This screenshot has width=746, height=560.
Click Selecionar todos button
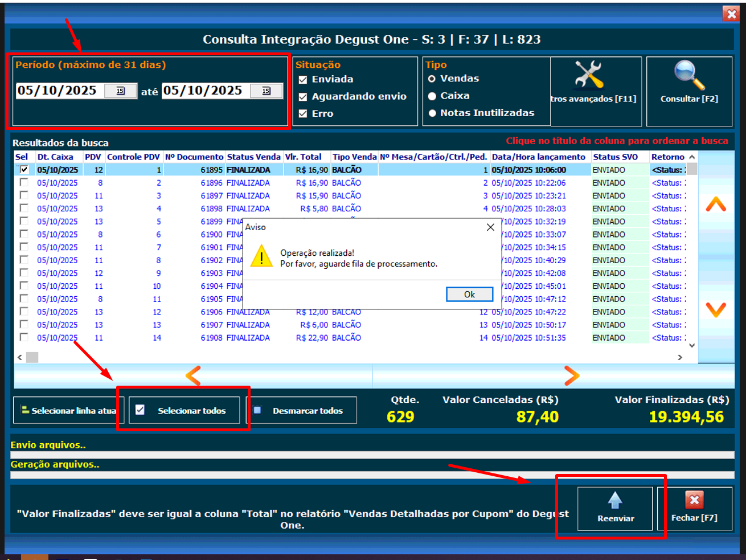pos(184,410)
